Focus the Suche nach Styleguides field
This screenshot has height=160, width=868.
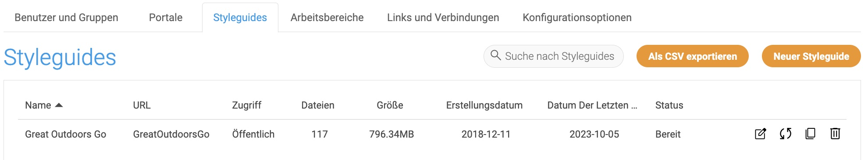coord(553,56)
